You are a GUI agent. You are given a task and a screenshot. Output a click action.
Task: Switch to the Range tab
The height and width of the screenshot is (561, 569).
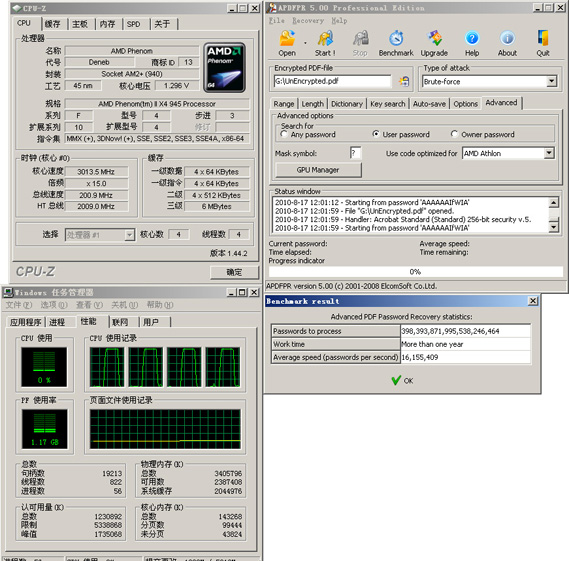[x=284, y=104]
